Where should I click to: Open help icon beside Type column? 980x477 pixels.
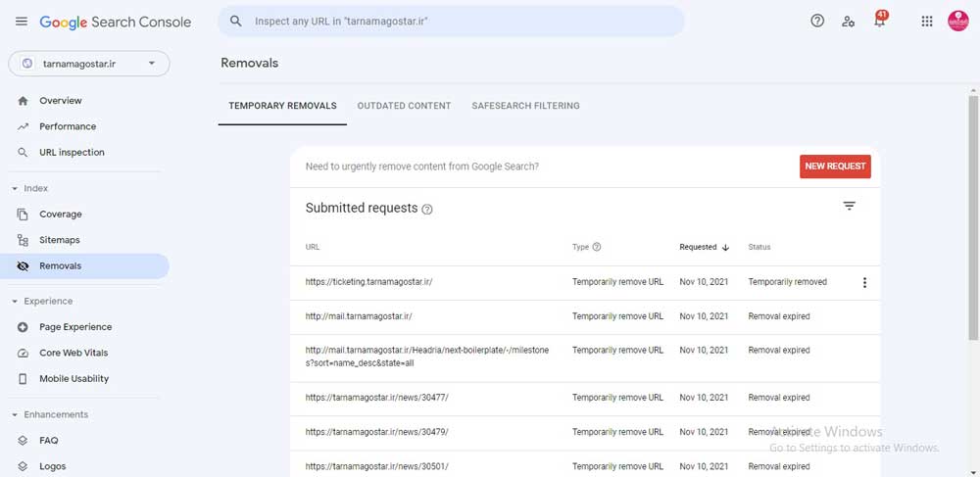tap(596, 247)
